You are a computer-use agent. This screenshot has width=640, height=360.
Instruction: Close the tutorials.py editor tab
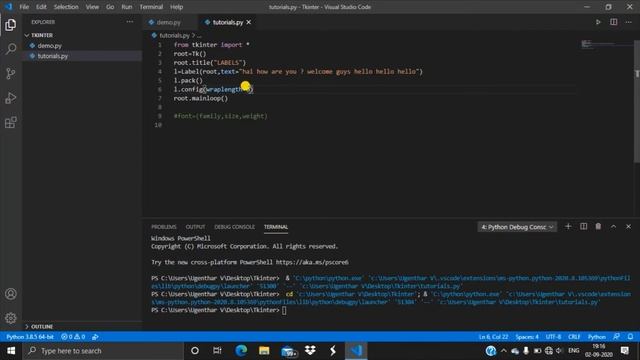(249, 22)
